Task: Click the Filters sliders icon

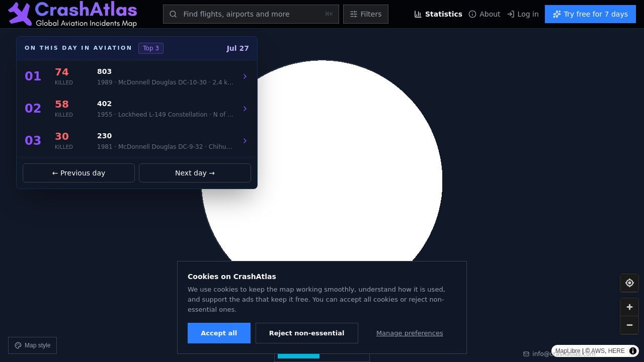Action: (354, 14)
